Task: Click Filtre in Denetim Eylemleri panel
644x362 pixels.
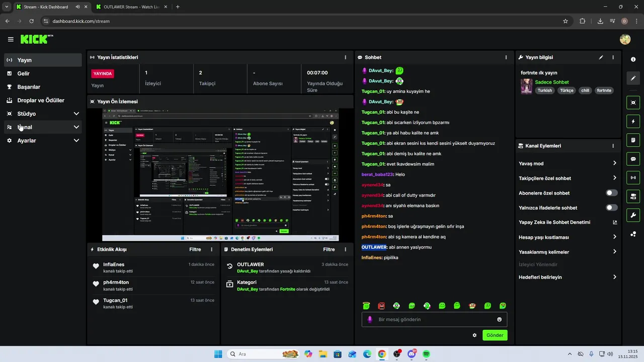Action: (x=329, y=249)
